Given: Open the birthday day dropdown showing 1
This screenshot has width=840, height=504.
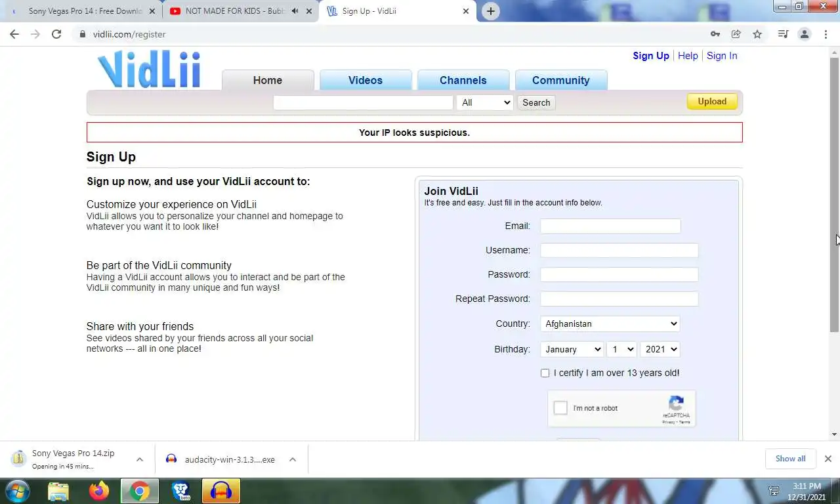Looking at the screenshot, I should tap(621, 349).
